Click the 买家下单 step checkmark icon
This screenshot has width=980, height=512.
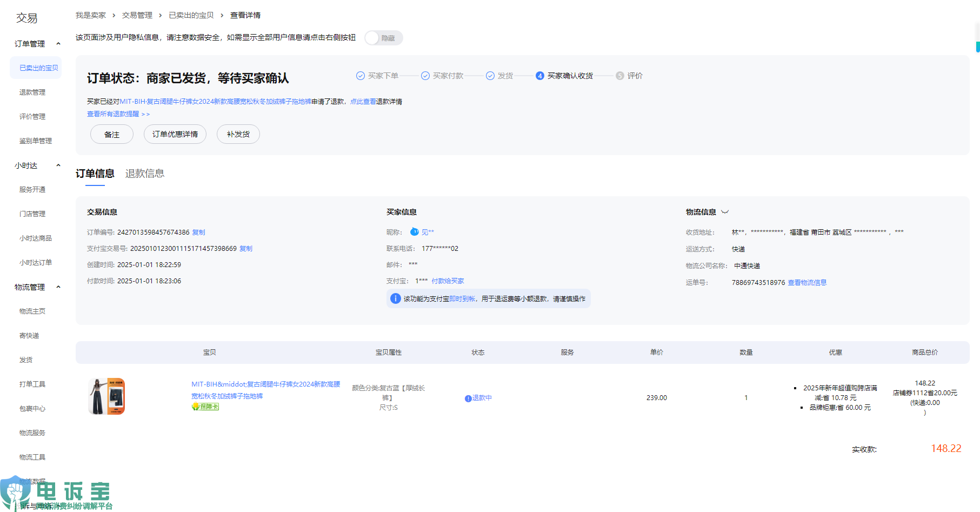(x=361, y=76)
